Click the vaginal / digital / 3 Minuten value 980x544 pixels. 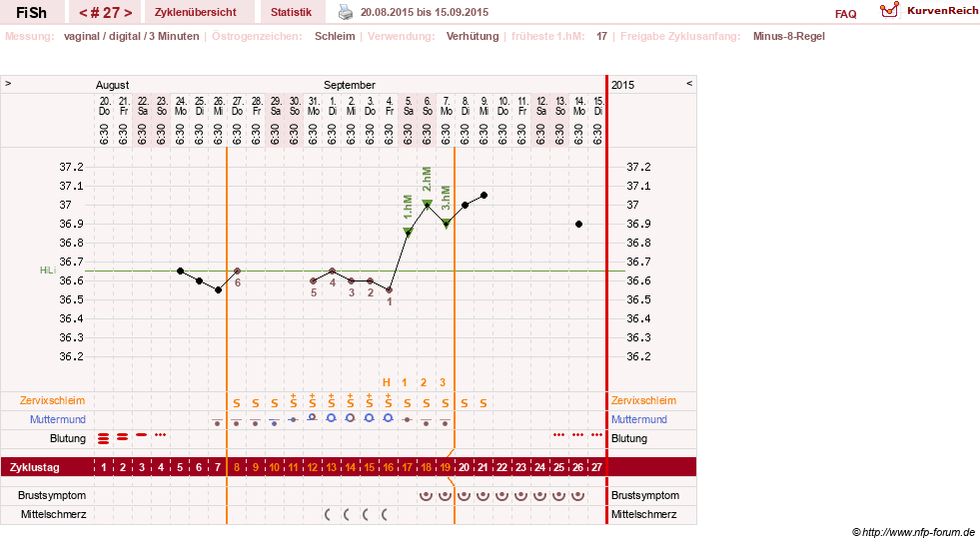(131, 36)
